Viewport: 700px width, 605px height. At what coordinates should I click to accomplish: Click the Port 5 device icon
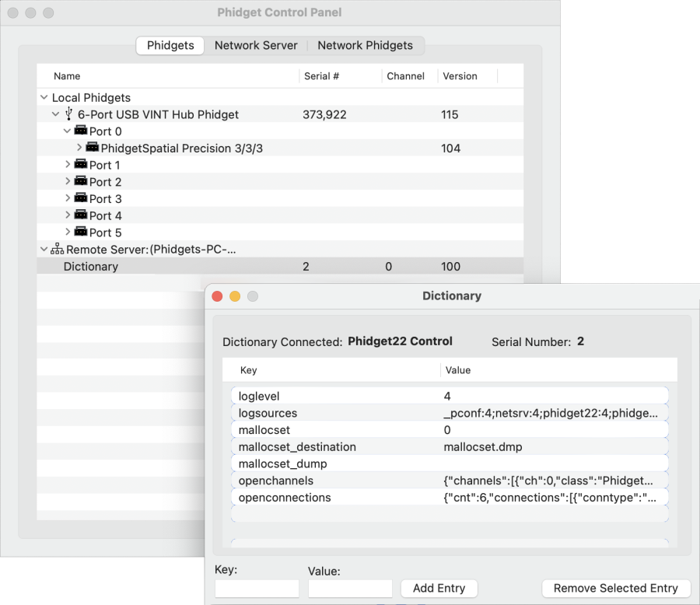click(82, 232)
